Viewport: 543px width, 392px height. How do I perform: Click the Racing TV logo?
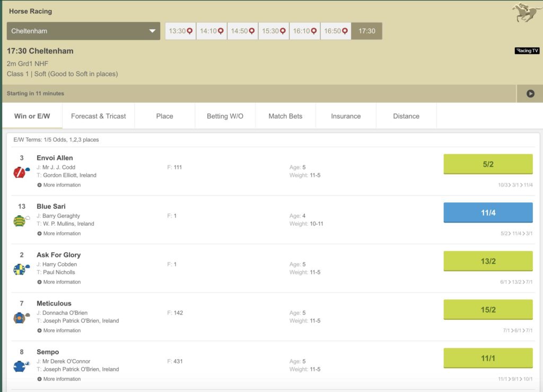tap(527, 50)
